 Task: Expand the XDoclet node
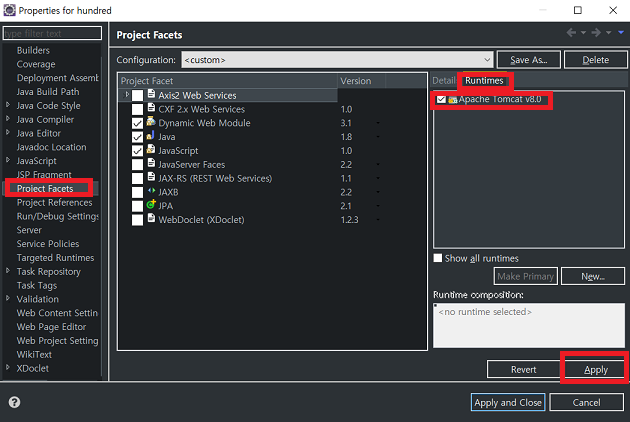click(x=8, y=367)
